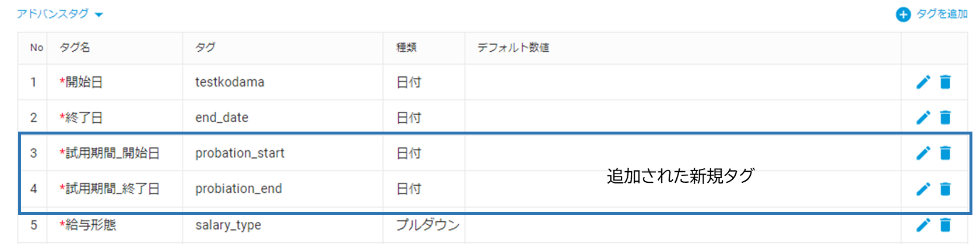Screen dimensions: 980x244
Task: Select the タグ名 column header
Action: [x=75, y=47]
